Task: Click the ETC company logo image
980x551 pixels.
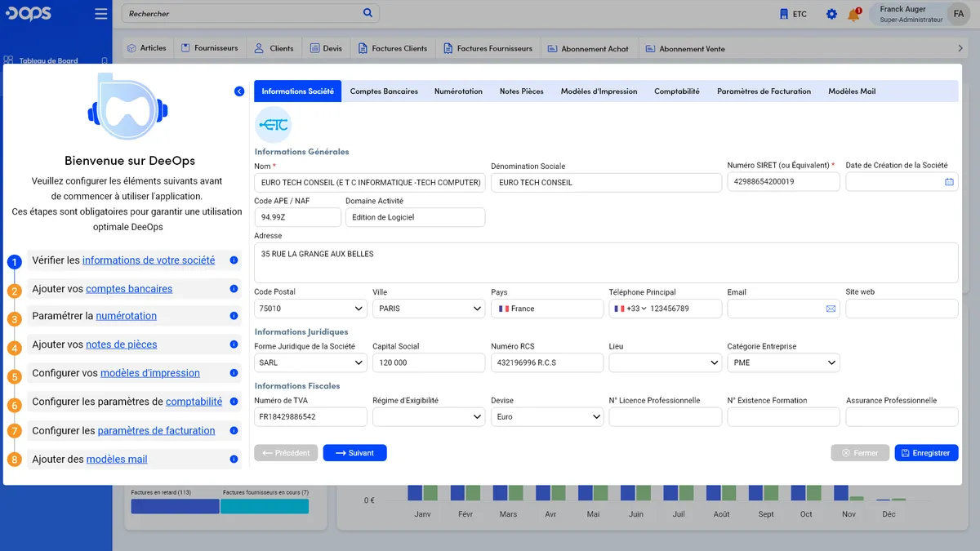Action: pos(273,125)
